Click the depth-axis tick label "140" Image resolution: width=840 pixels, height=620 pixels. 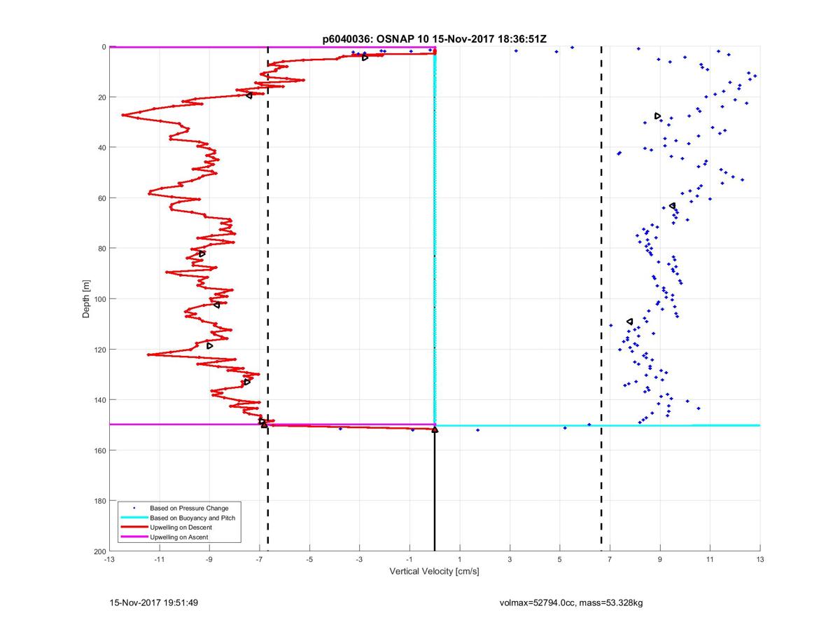100,400
